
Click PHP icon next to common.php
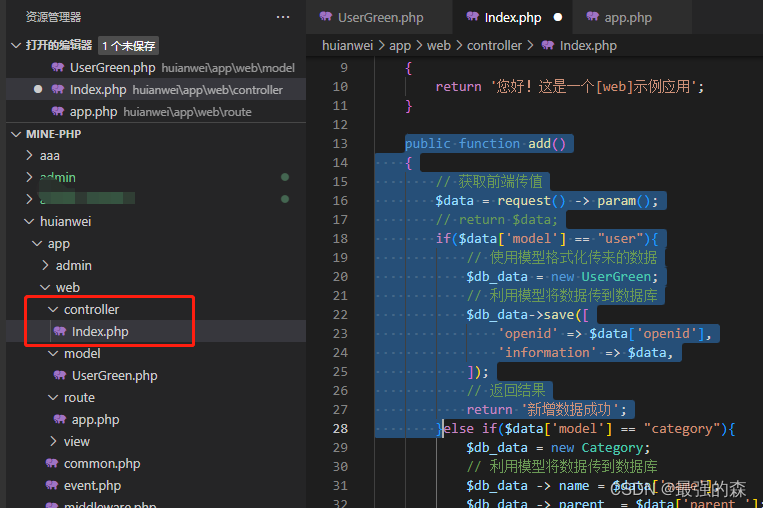point(52,463)
